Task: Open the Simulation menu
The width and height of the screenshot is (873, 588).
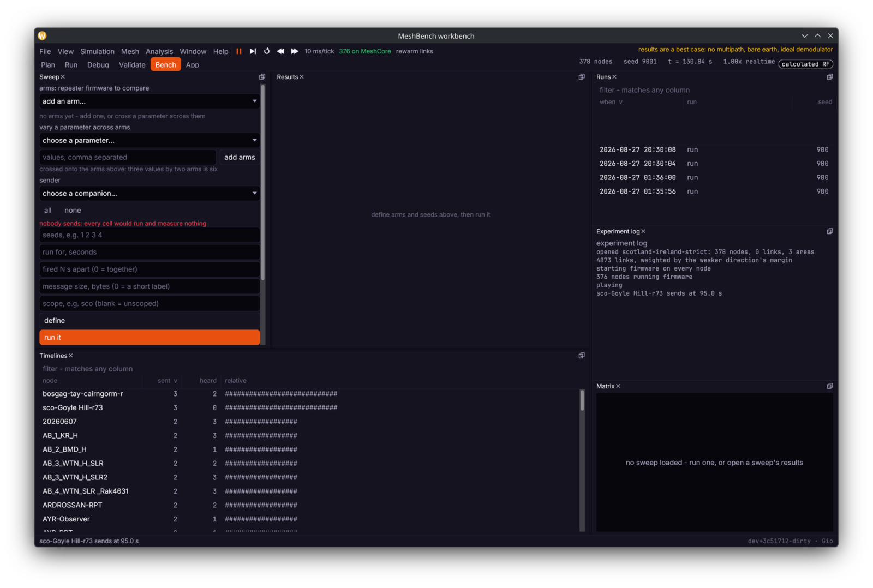Action: pos(97,51)
